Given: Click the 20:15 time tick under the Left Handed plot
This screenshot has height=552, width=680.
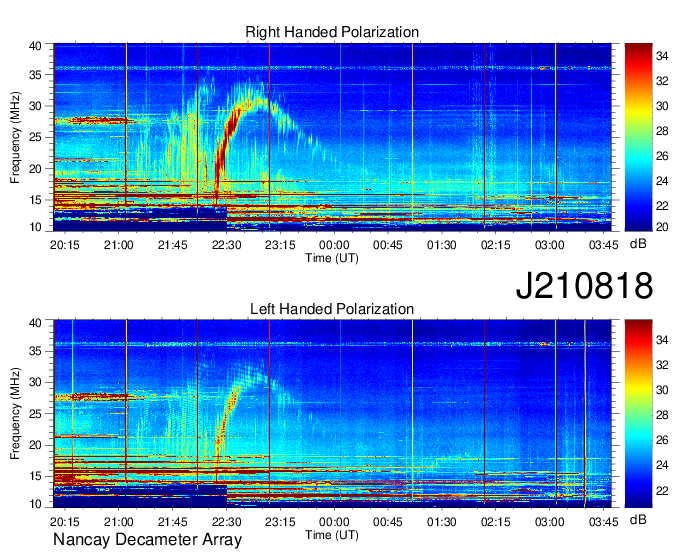Looking at the screenshot, I should [65, 522].
